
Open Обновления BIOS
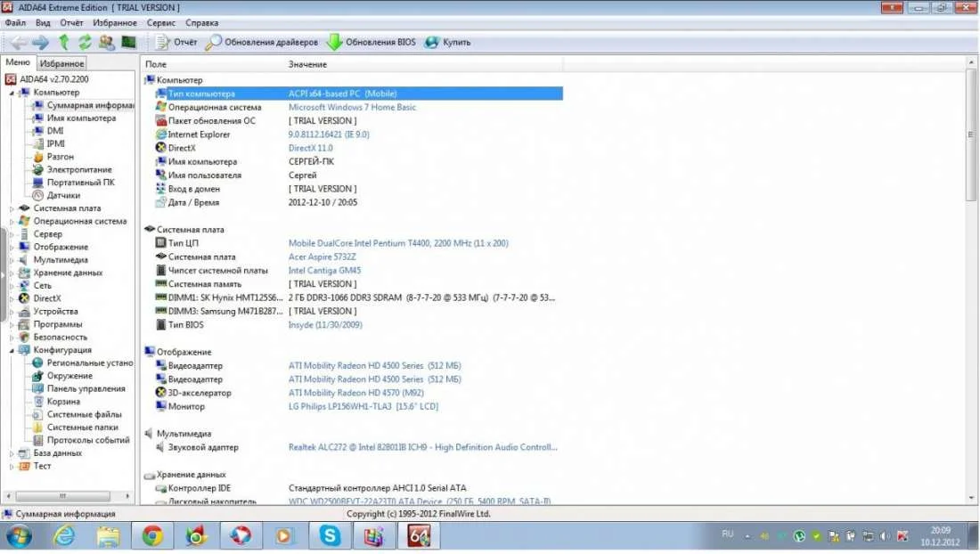372,43
